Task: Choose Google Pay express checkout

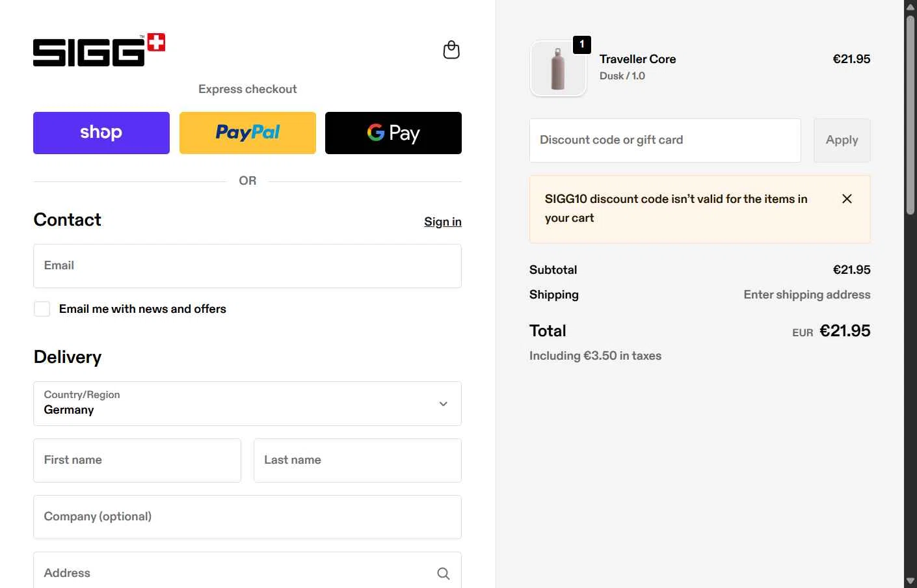Action: coord(393,133)
